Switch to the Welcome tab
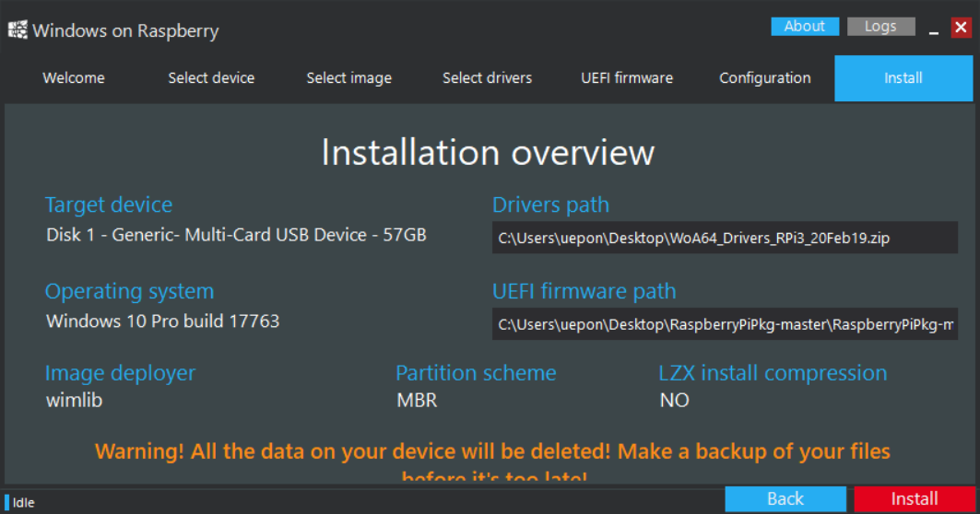Screen dimensions: 980x514 [74, 78]
